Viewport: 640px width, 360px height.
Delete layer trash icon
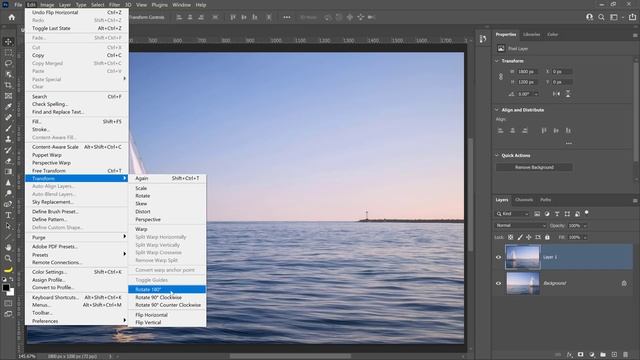(626, 355)
